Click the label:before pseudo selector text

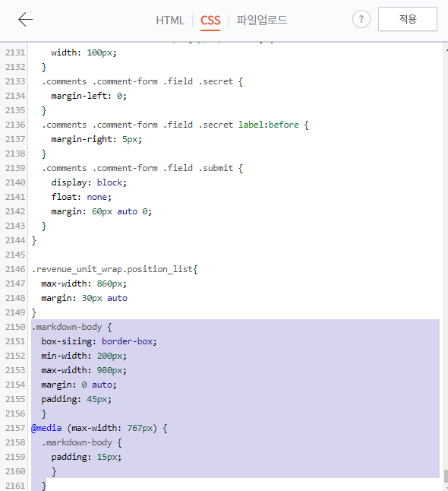(269, 125)
